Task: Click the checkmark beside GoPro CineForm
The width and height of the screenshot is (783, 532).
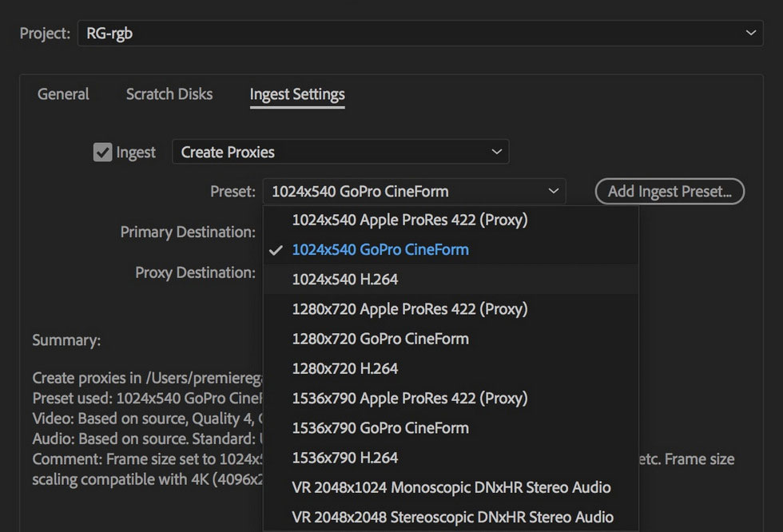Action: tap(276, 250)
